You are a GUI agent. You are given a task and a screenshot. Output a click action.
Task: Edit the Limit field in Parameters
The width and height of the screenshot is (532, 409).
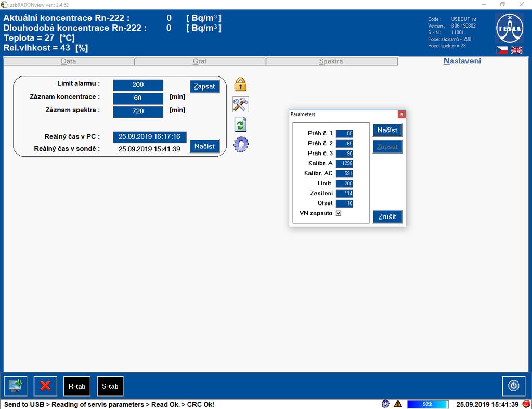[x=344, y=183]
